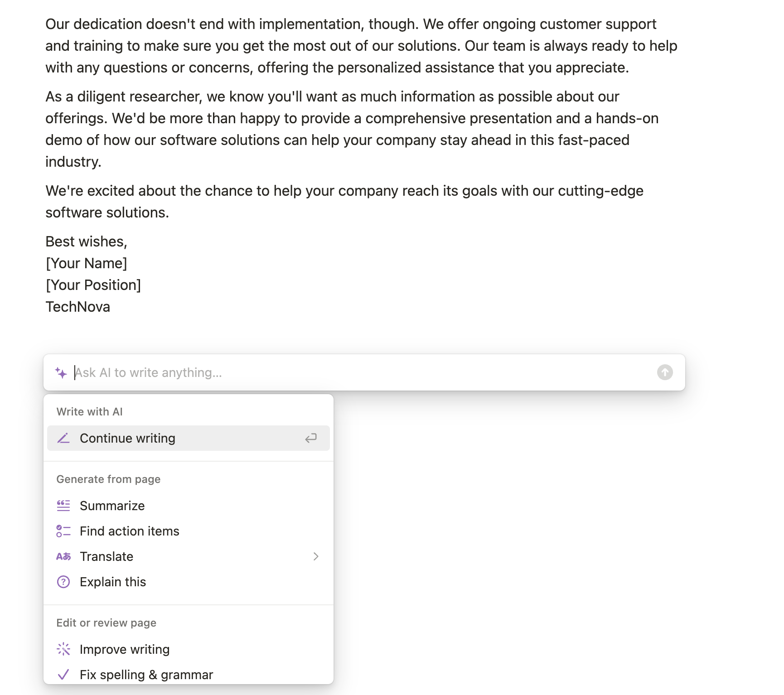Screen dimensions: 784x695
Task: Click the enter key icon on Continue writing
Action: coord(311,438)
